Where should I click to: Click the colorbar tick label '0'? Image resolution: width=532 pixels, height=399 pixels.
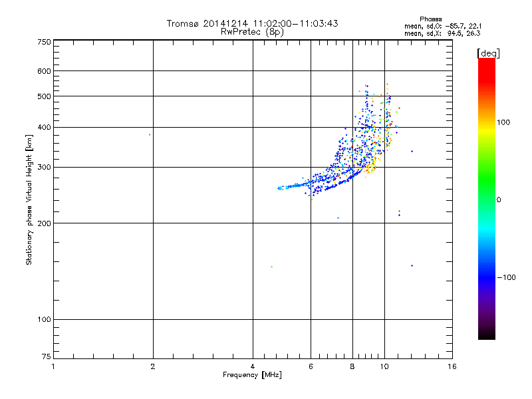[498, 200]
